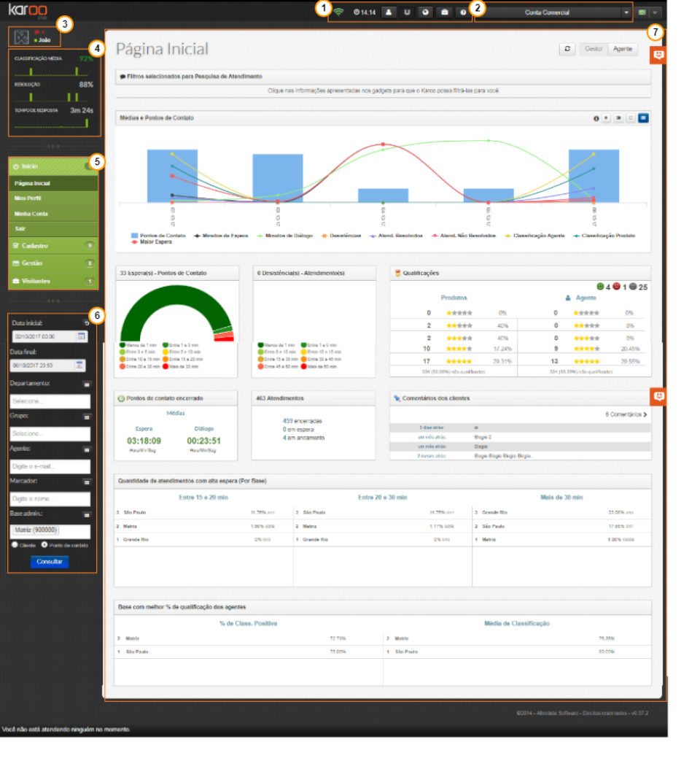Toggle Minutos de Diálogo legend series
Viewport: 700px width, 769px height.
pos(285,236)
